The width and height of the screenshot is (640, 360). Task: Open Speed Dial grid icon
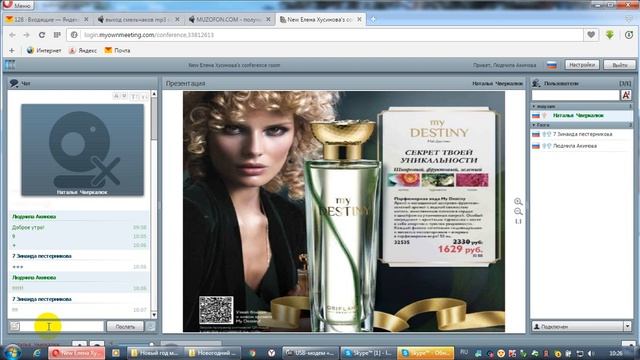point(57,35)
